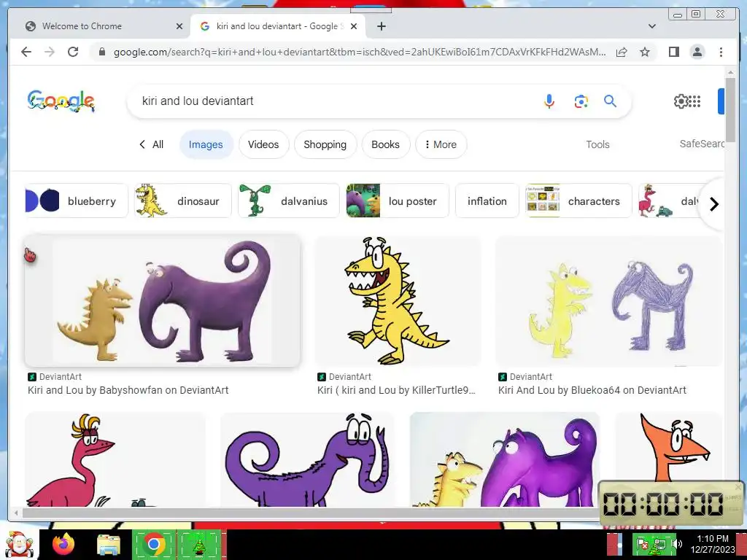This screenshot has height=560, width=747.
Task: Close the Welcome to Chrome tab
Action: tap(179, 26)
